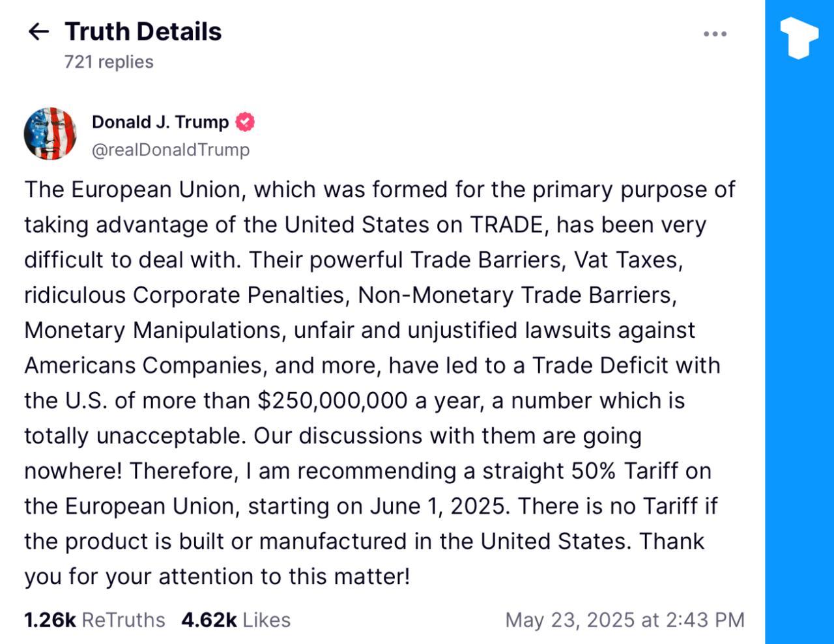This screenshot has height=644, width=834.
Task: View the 721 replies
Action: tap(109, 62)
